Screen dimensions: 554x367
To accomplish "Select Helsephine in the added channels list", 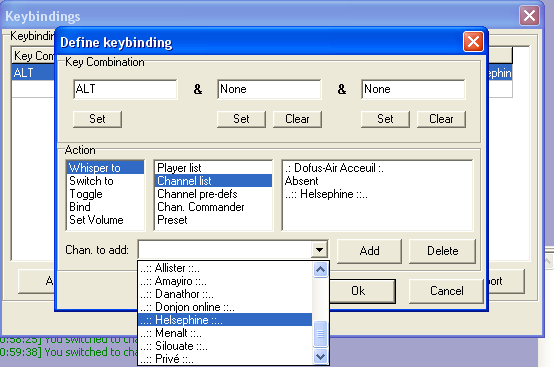I will pyautogui.click(x=377, y=194).
